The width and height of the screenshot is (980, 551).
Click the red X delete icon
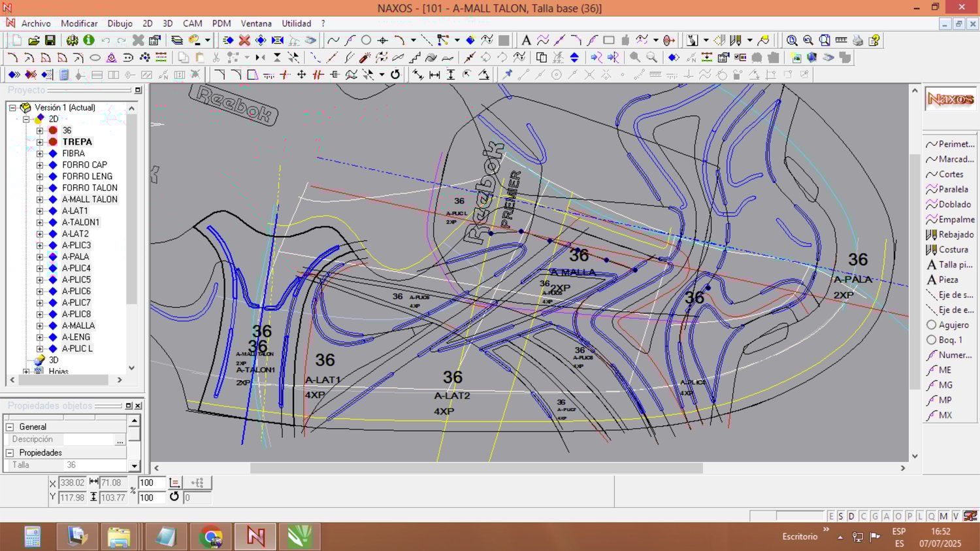[x=244, y=41]
